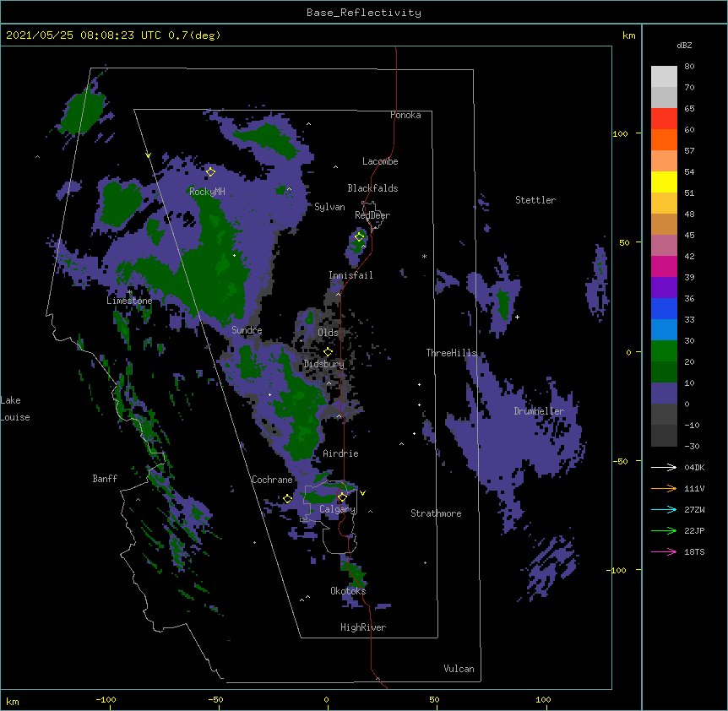Click the Sundre label
Viewport: 728px width, 711px height.
[247, 330]
